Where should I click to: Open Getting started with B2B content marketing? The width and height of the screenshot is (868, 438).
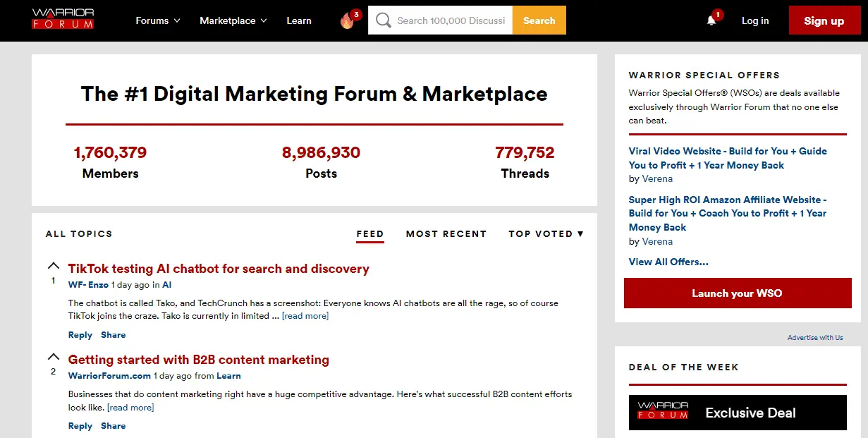coord(199,360)
